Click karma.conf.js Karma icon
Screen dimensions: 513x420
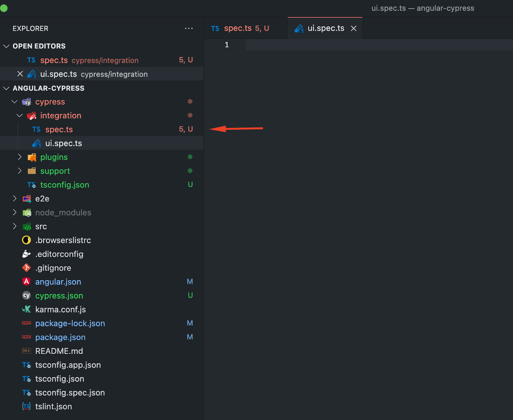(26, 309)
